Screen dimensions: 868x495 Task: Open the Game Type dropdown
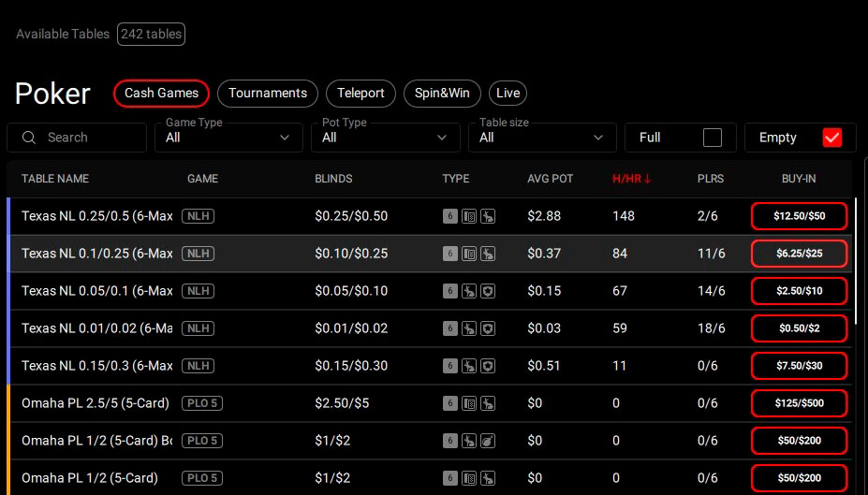(228, 138)
